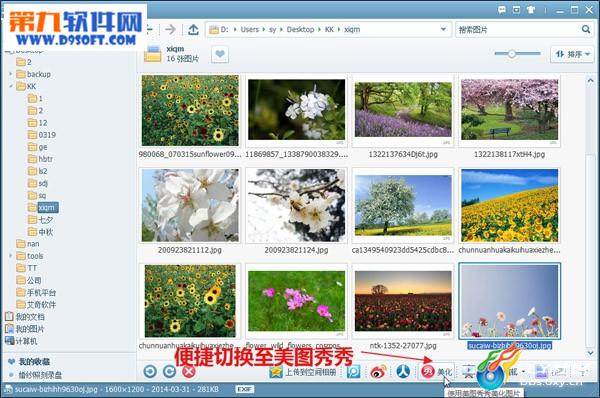Jump to KK in the breadcrumb
The height and width of the screenshot is (398, 600).
329,29
